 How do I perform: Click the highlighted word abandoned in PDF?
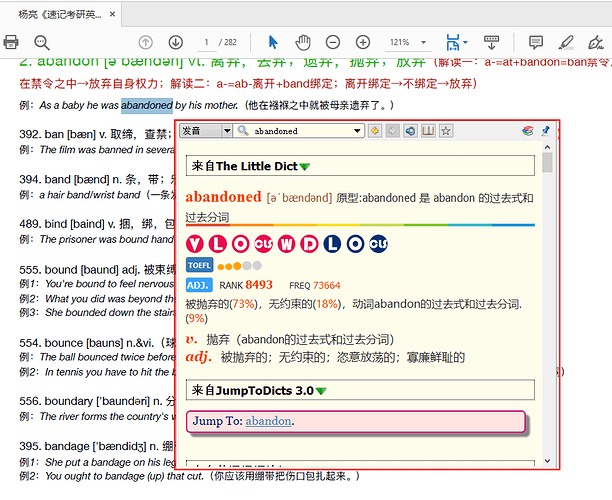[x=147, y=105]
